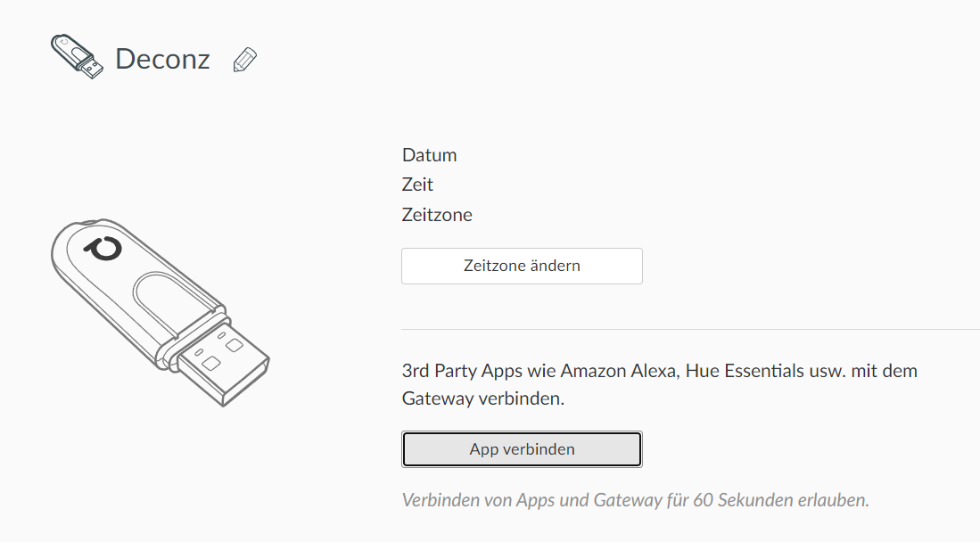This screenshot has width=980, height=542.
Task: Select the Deconz gateway name heading
Action: 162,60
